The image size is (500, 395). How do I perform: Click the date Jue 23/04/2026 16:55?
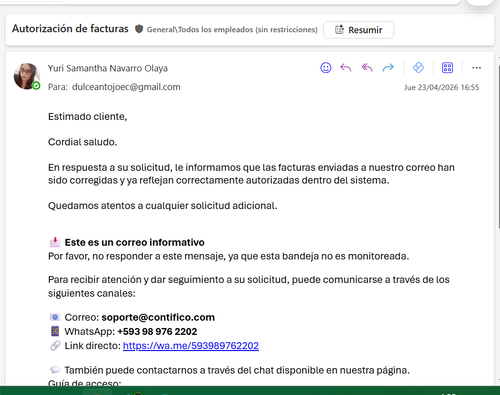[x=441, y=87]
